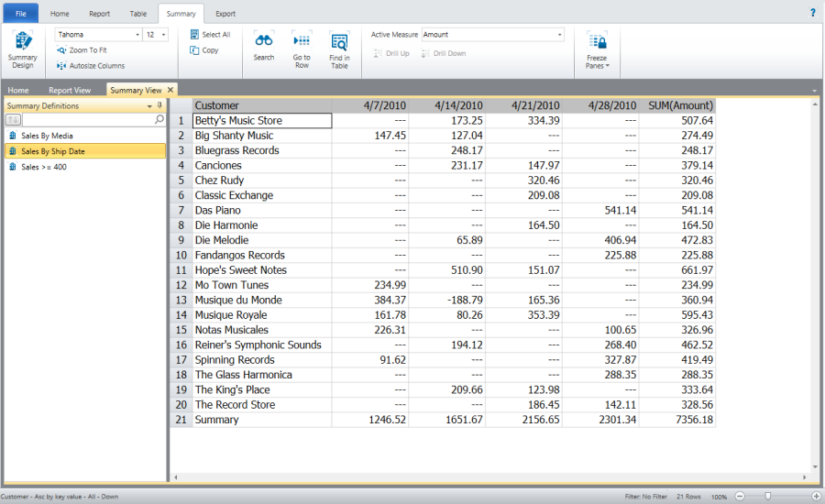The width and height of the screenshot is (825, 504).
Task: Open the help question mark icon
Action: 812,13
